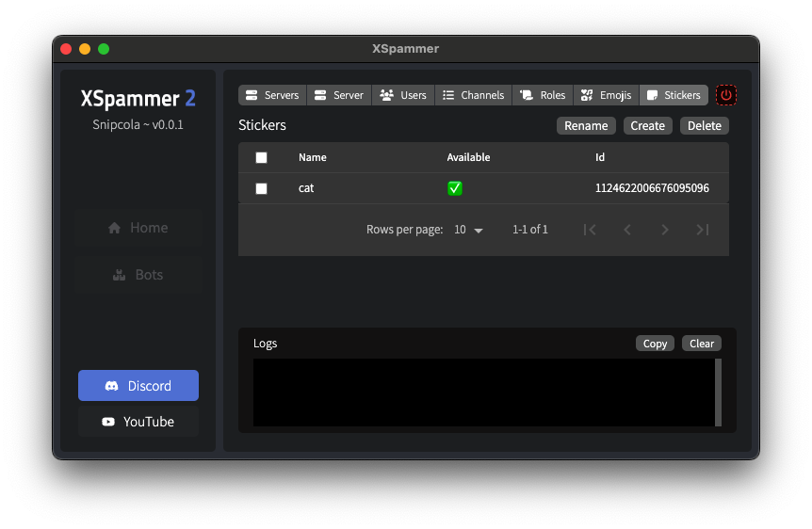Click the Create sticker button
Image resolution: width=812 pixels, height=529 pixels.
[647, 126]
